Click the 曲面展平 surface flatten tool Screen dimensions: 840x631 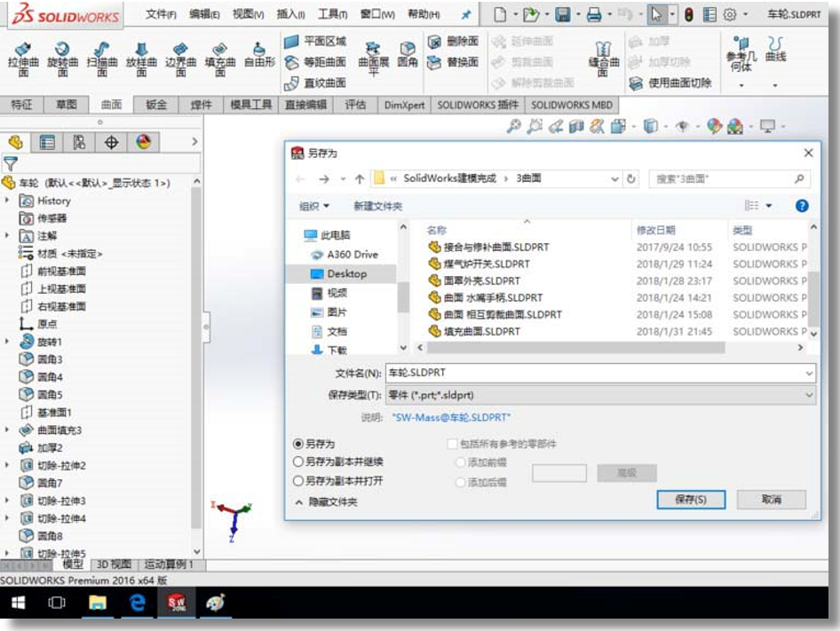[374, 58]
